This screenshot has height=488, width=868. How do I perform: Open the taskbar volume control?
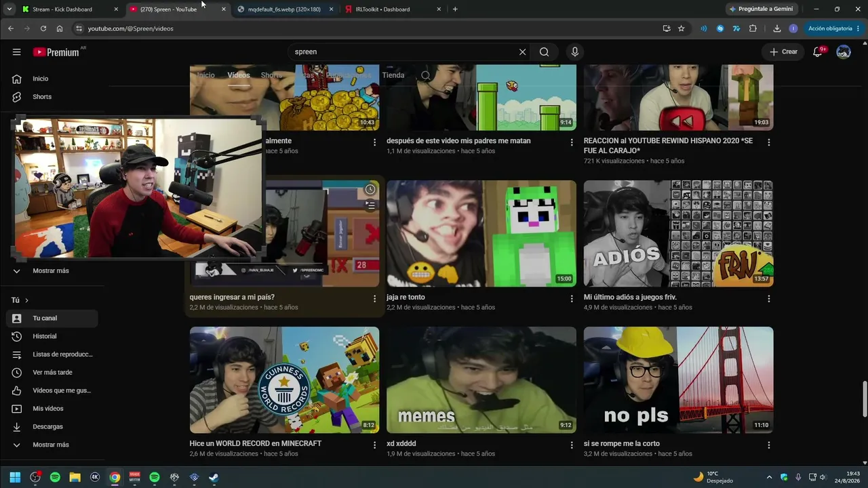[x=823, y=477]
